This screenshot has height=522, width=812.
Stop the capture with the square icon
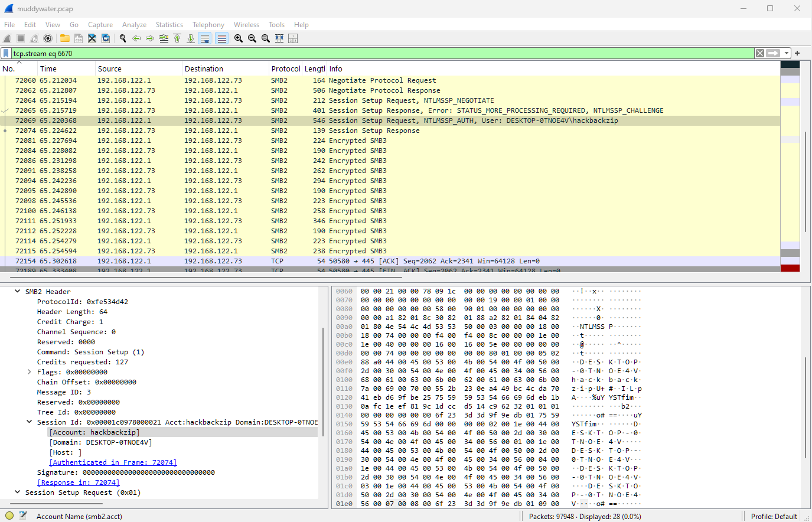coord(21,38)
